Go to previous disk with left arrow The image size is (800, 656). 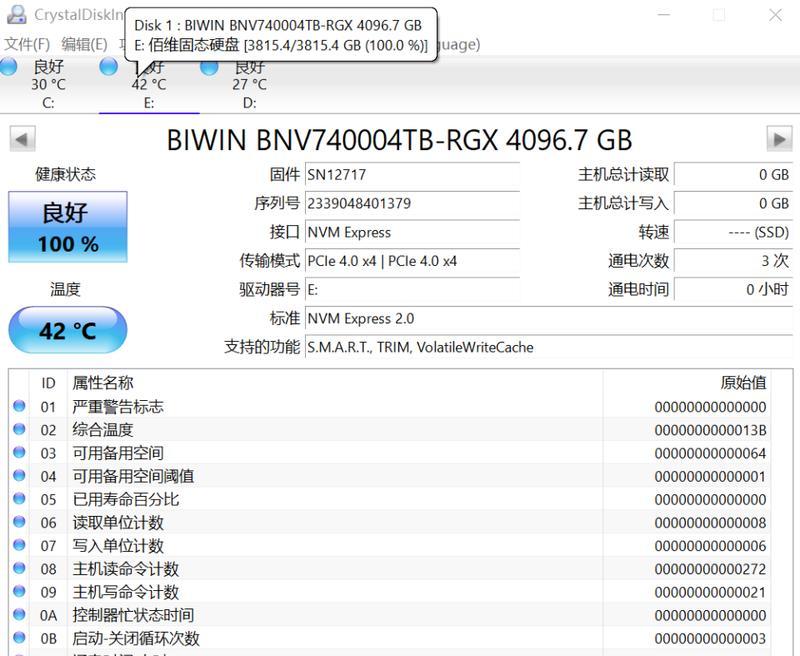pos(22,139)
